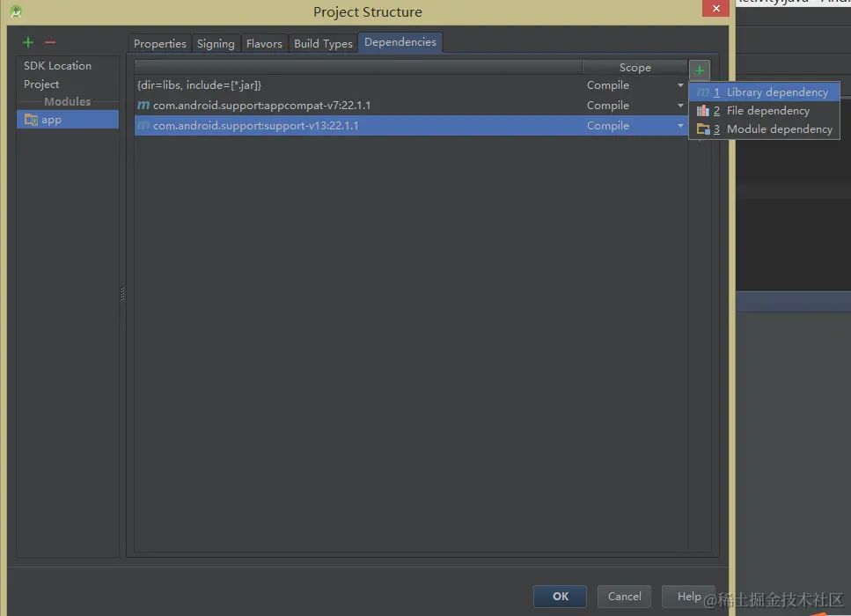Select the {dir=libs, include=[*.jar]} dependency row

pos(411,85)
